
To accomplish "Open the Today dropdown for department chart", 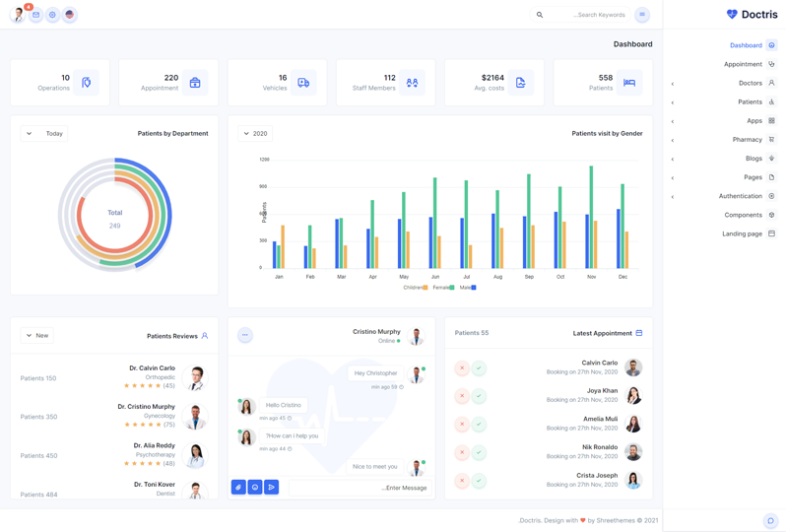I will (44, 133).
